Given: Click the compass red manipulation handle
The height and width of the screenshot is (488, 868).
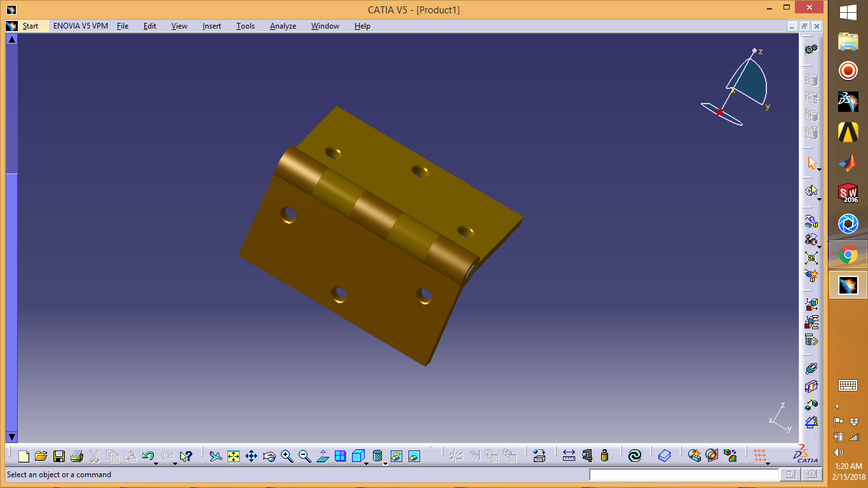Looking at the screenshot, I should [719, 112].
